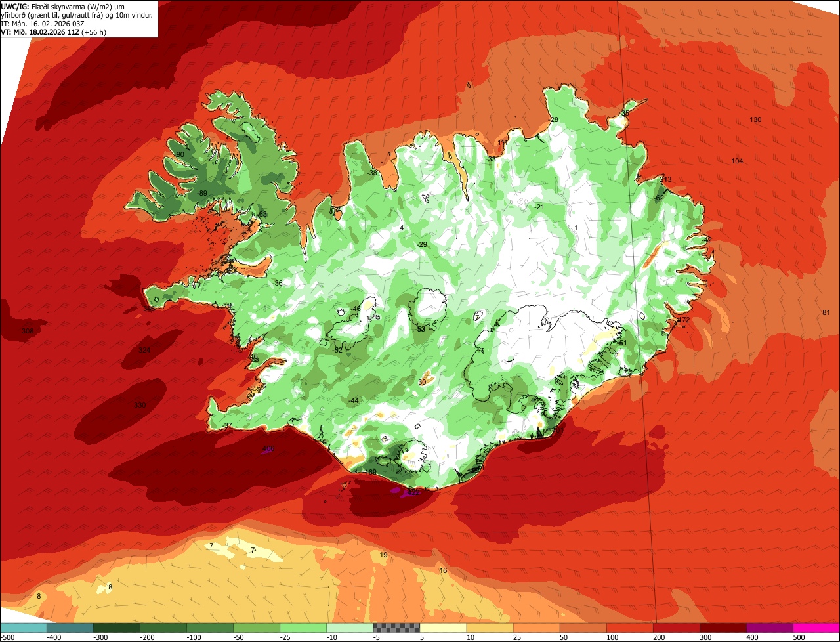The width and height of the screenshot is (840, 642).
Task: Click the '-52' value in southwest Iceland
Action: (337, 350)
